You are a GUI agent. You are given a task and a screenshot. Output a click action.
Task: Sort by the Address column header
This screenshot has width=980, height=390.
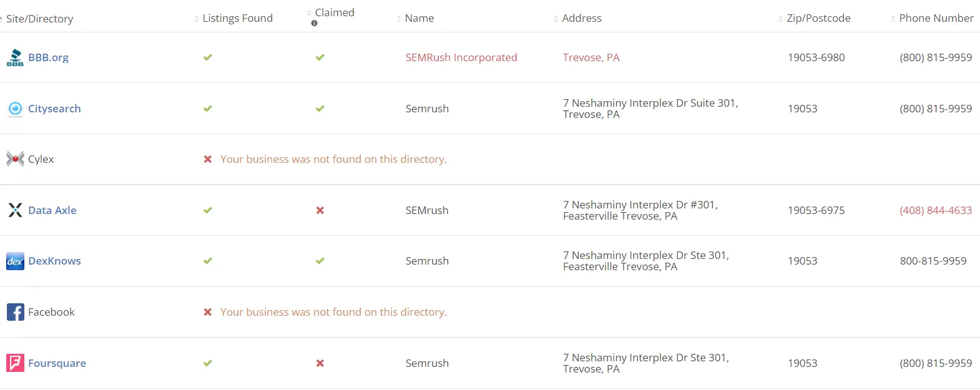point(581,19)
